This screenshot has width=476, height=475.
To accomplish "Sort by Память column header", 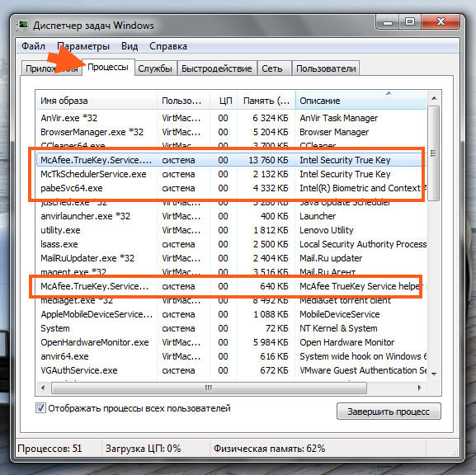I will (266, 101).
